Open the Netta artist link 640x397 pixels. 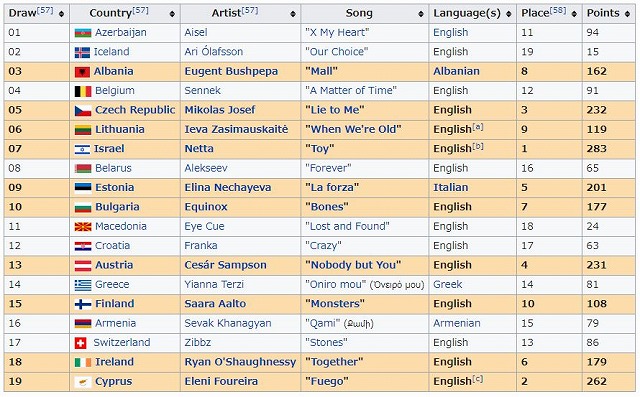tap(199, 149)
